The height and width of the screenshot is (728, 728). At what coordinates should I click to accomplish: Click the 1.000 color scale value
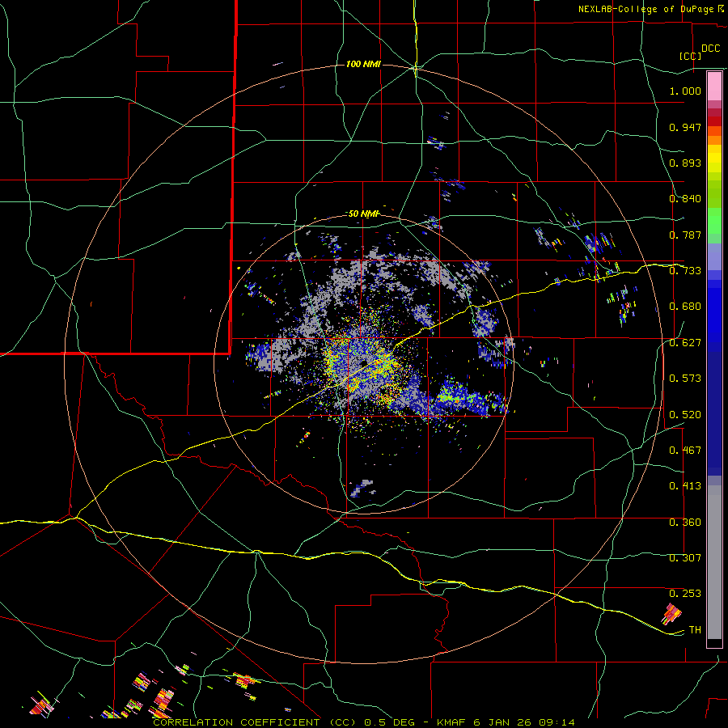click(x=685, y=91)
